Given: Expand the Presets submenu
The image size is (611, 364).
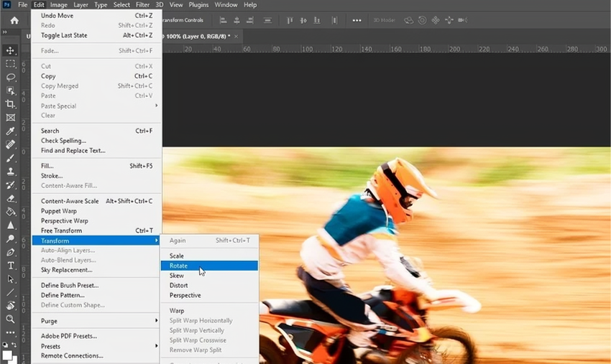Looking at the screenshot, I should click(x=96, y=346).
